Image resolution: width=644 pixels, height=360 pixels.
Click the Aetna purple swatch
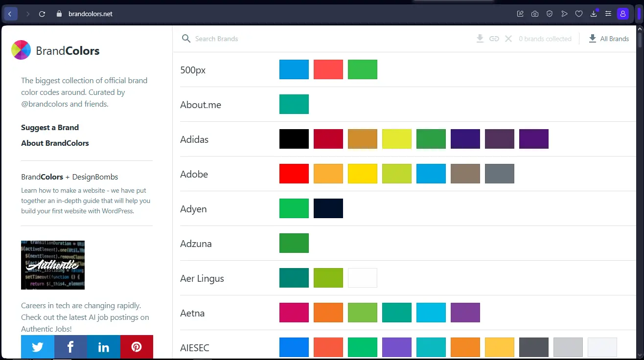pyautogui.click(x=465, y=313)
